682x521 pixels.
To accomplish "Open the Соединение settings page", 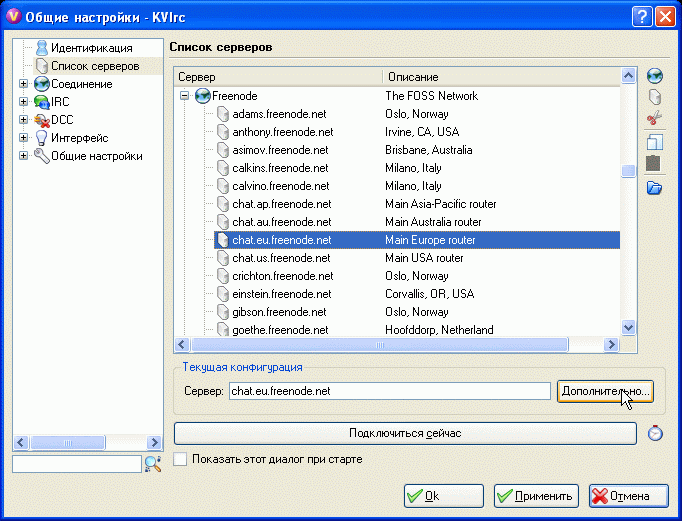I will [x=82, y=84].
